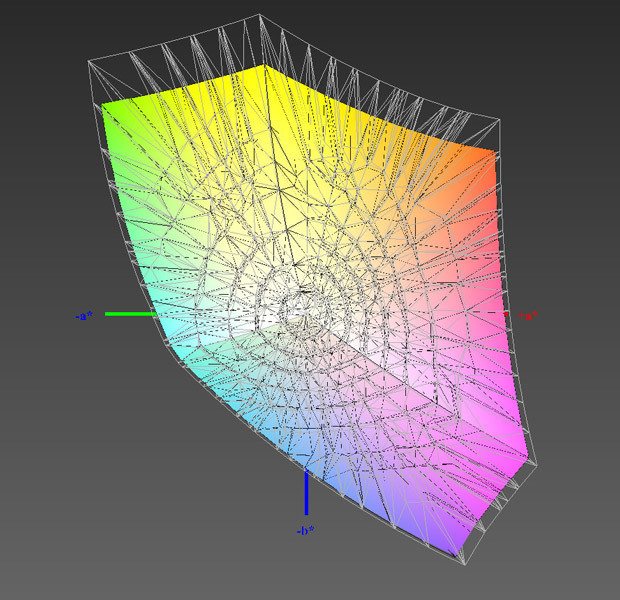The image size is (620, 600).
Task: Click the -a* axis label
Action: [x=84, y=316]
